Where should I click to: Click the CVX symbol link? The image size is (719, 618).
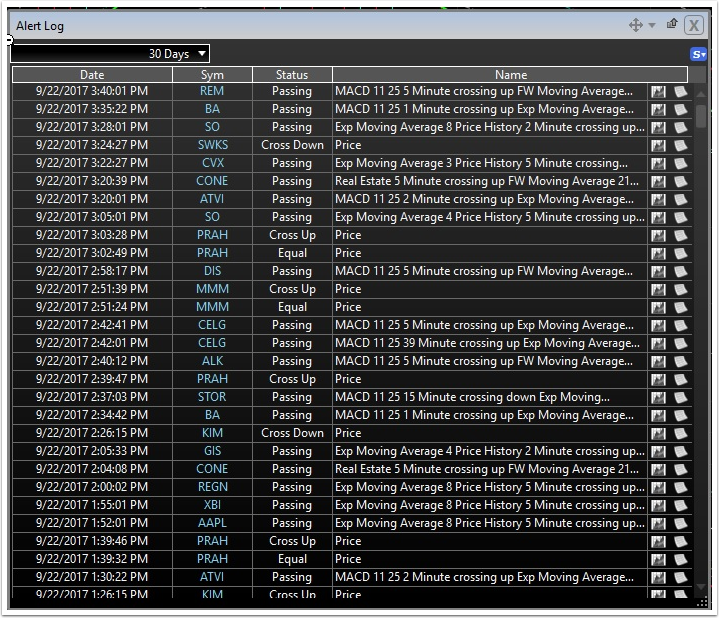point(213,163)
